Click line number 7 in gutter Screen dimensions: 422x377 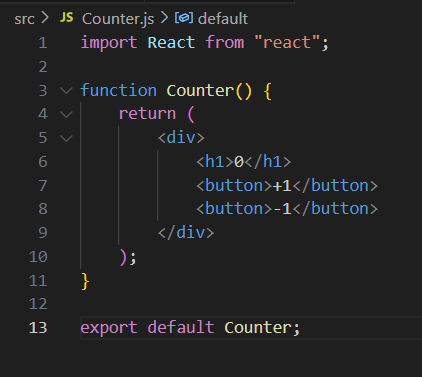[x=43, y=186]
